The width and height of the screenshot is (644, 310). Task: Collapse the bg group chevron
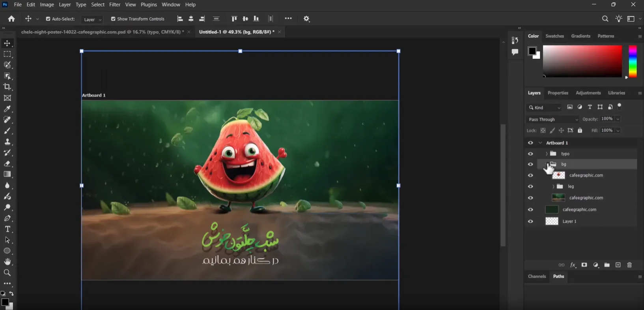tap(547, 164)
